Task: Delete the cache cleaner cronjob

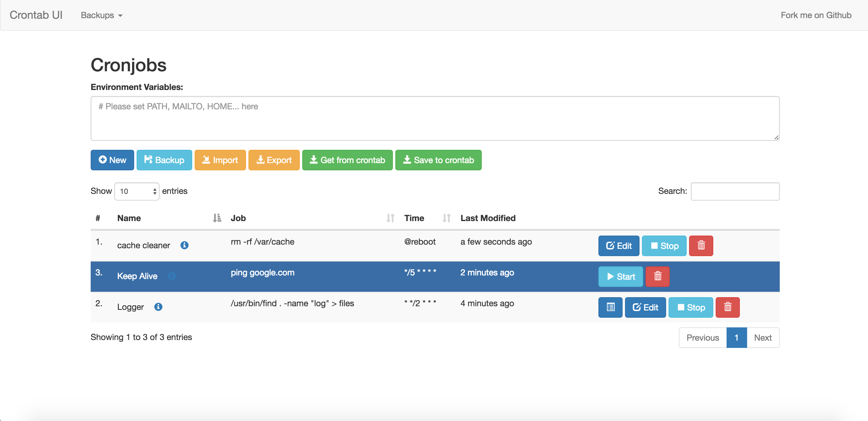Action: pyautogui.click(x=701, y=246)
